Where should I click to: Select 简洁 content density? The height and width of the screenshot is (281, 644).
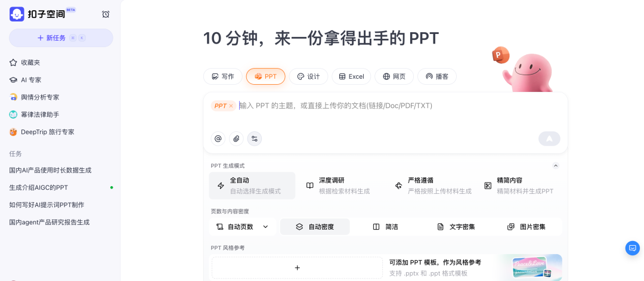385,227
